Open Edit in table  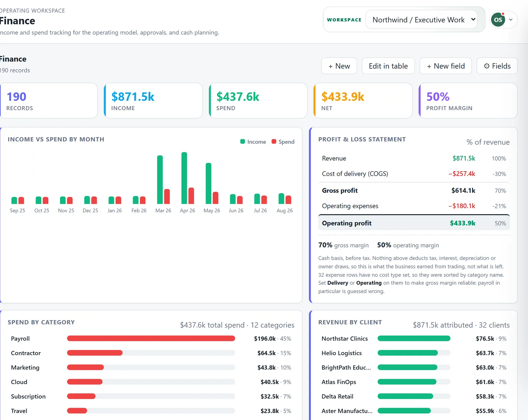click(x=388, y=66)
